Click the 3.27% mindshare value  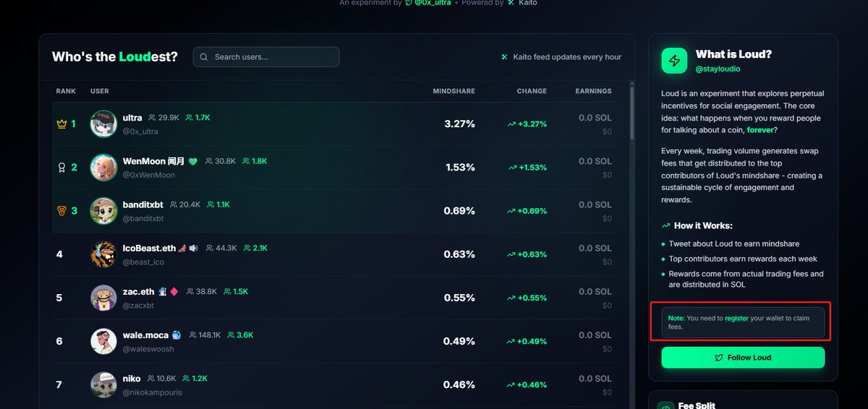point(459,124)
